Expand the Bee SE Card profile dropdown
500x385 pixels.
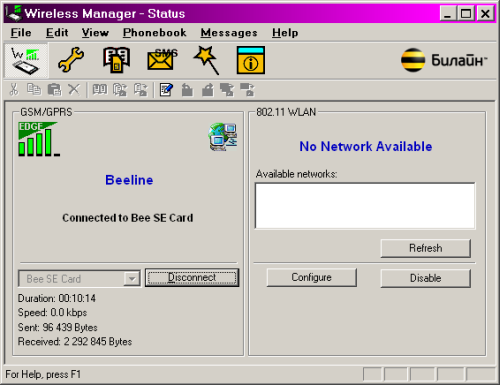tap(132, 279)
